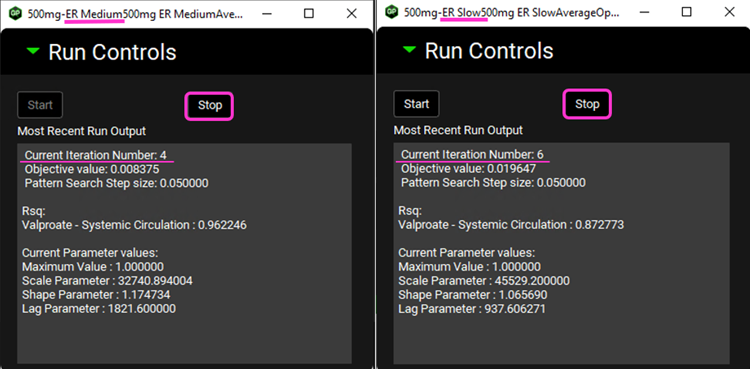Click the greyed Start button in ER Medium
Image resolution: width=750 pixels, height=369 pixels.
pyautogui.click(x=40, y=105)
